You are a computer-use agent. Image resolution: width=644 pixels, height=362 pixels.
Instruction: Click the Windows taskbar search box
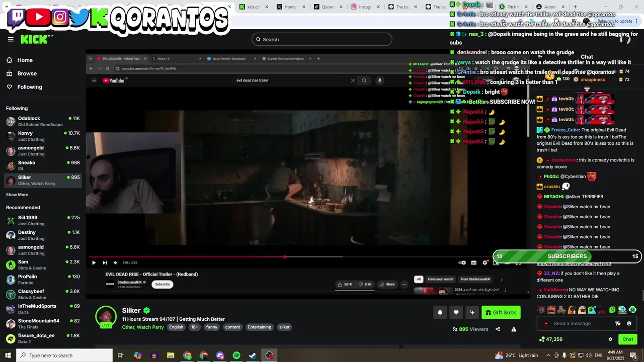64,355
